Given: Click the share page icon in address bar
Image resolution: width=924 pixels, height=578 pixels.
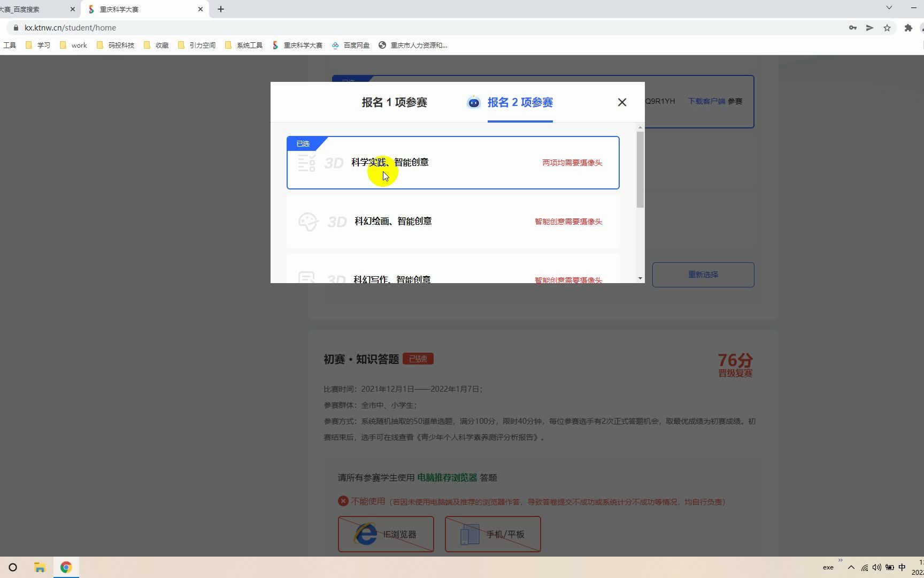Looking at the screenshot, I should [870, 28].
